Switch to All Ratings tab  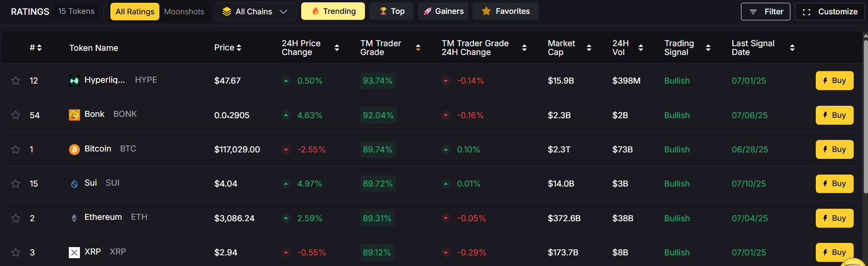click(135, 12)
